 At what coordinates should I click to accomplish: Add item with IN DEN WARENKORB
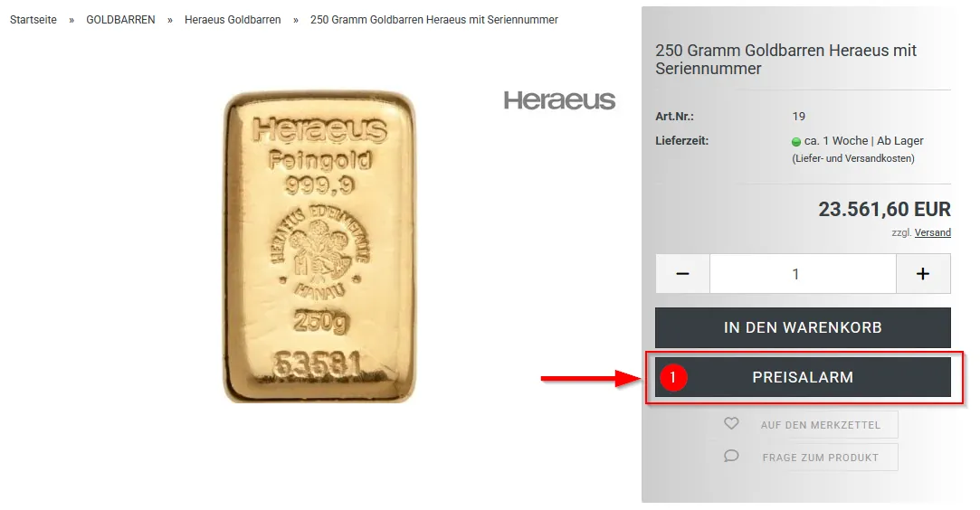(804, 327)
